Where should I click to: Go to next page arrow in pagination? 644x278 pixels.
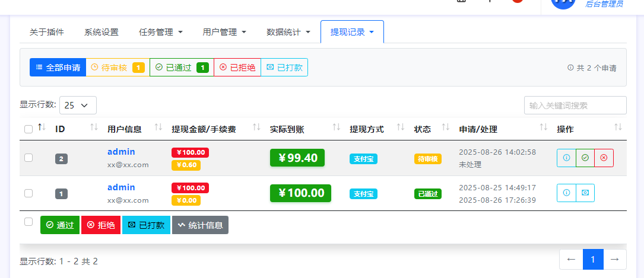615,259
